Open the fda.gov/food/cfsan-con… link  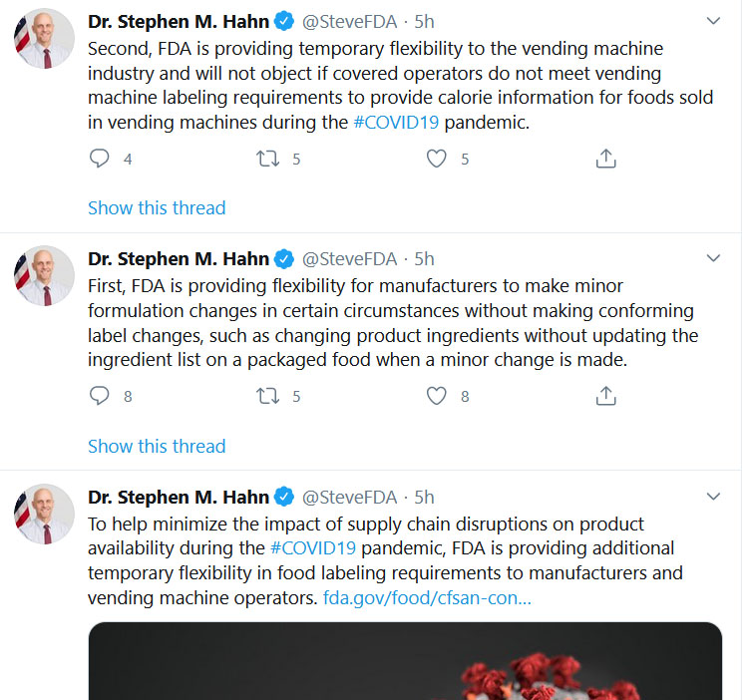pos(427,598)
